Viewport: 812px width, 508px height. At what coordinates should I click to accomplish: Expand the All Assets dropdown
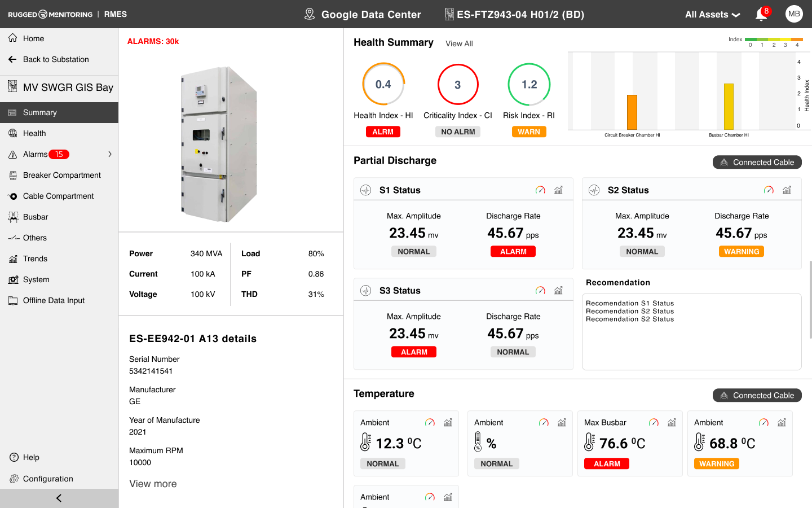[712, 15]
